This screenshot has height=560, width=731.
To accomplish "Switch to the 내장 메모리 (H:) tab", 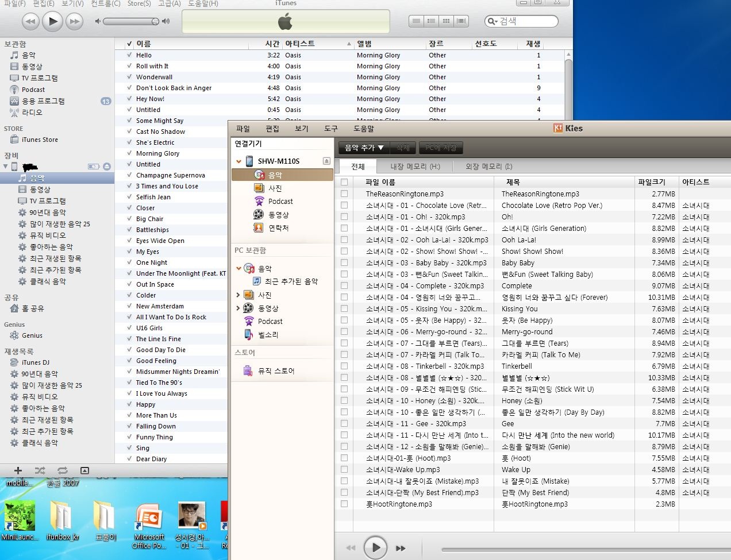I will coord(415,167).
